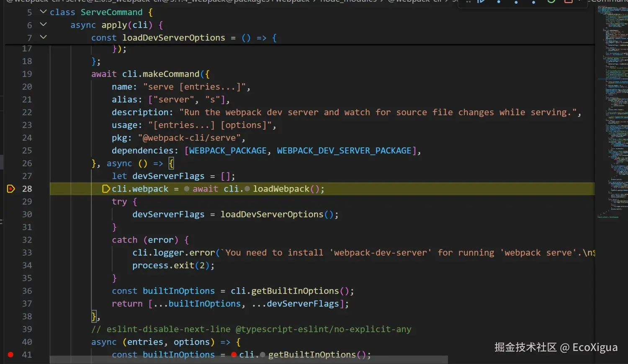Stop debugging with the red square icon
628x364 pixels.
(569, 2)
